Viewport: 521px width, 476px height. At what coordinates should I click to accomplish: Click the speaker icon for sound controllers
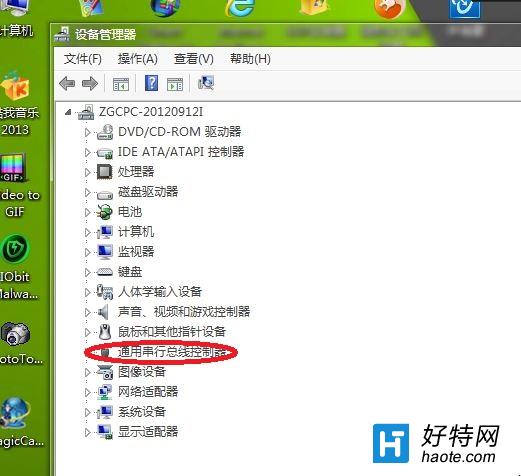(104, 312)
